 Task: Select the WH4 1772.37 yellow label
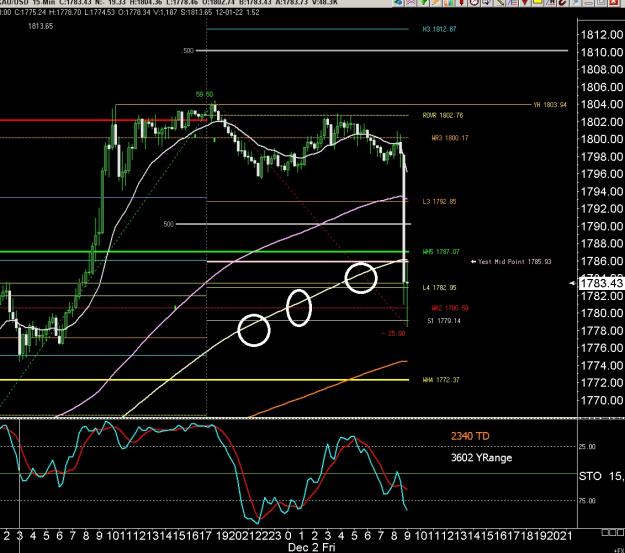point(441,380)
